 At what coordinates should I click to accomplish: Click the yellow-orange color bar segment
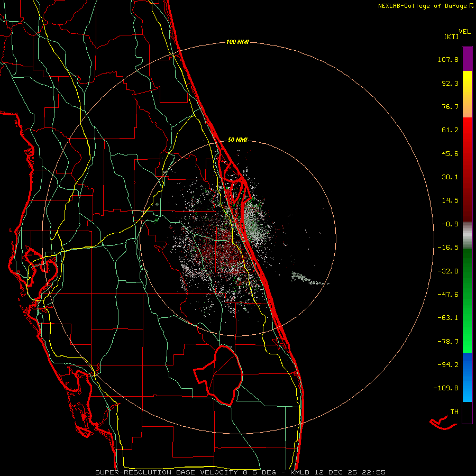point(467,94)
